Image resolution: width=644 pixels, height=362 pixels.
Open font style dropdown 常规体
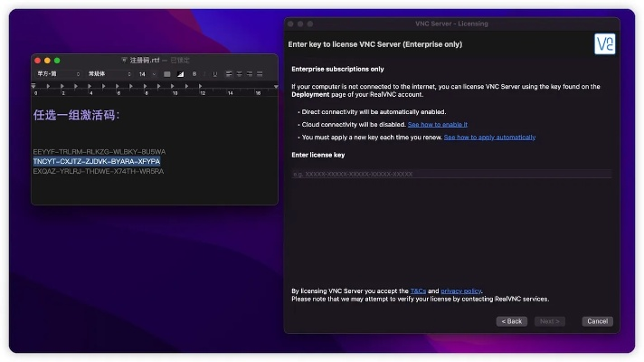(x=109, y=74)
